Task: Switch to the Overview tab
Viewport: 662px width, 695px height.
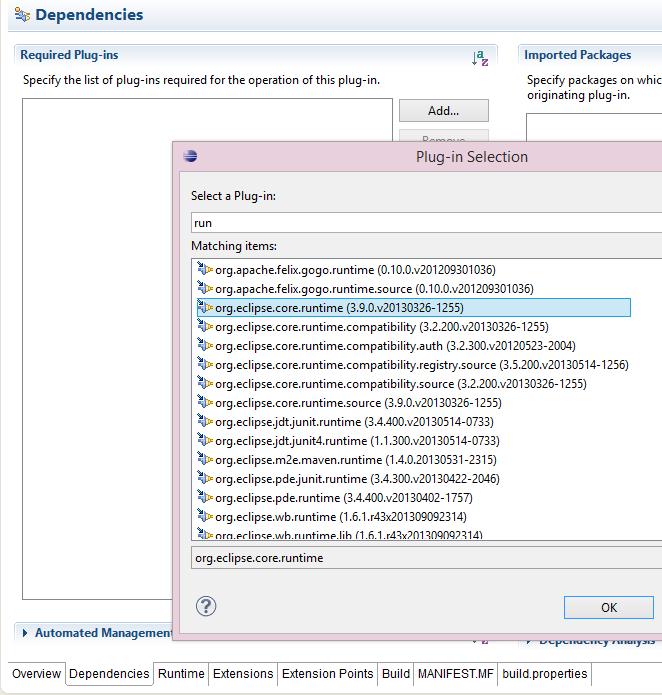Action: (36, 674)
